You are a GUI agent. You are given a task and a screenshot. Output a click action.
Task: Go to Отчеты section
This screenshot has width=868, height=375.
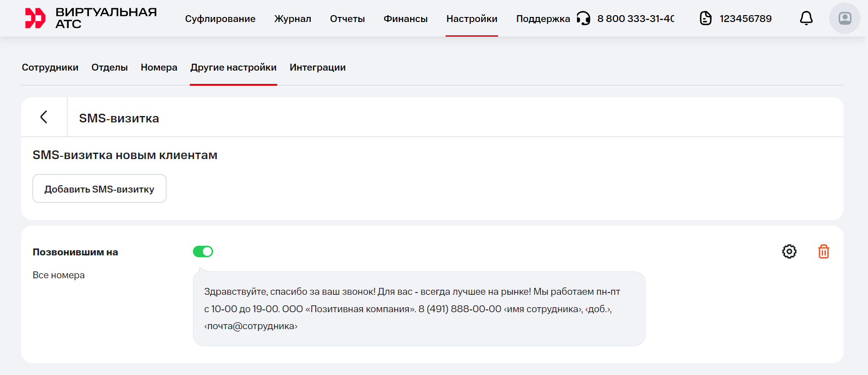347,19
